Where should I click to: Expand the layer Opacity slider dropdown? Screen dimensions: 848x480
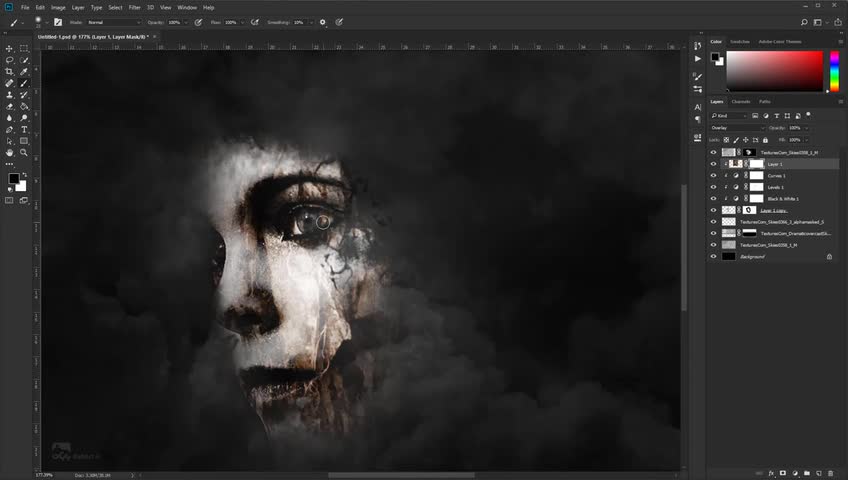click(x=809, y=128)
